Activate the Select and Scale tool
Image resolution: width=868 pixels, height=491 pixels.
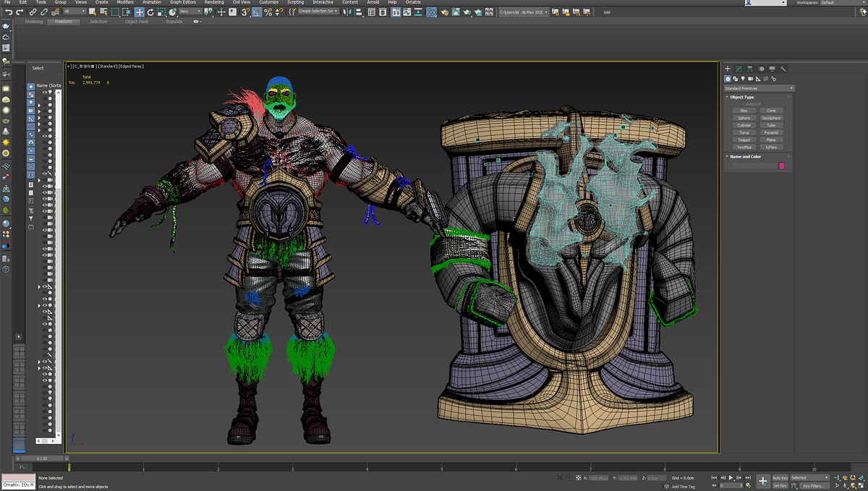(x=161, y=12)
